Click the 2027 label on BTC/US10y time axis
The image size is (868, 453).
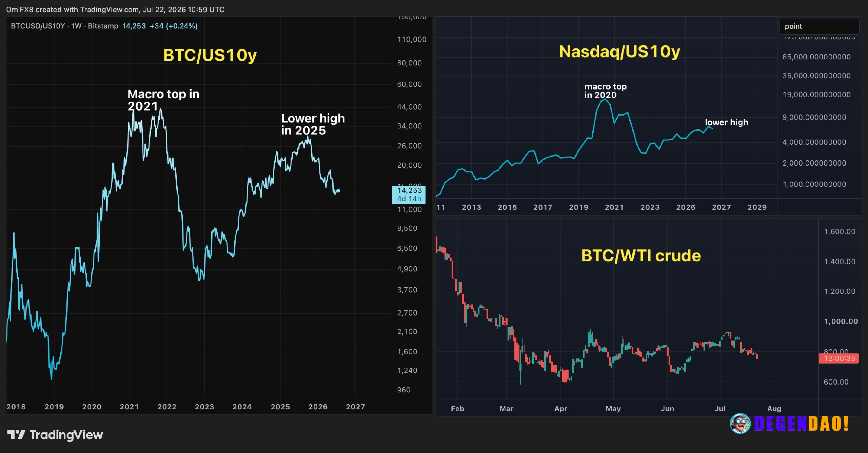click(x=355, y=407)
